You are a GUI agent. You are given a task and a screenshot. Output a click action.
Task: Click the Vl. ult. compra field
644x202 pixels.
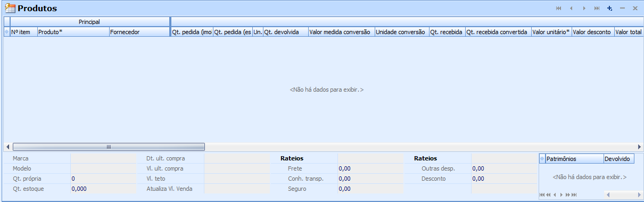[237, 168]
